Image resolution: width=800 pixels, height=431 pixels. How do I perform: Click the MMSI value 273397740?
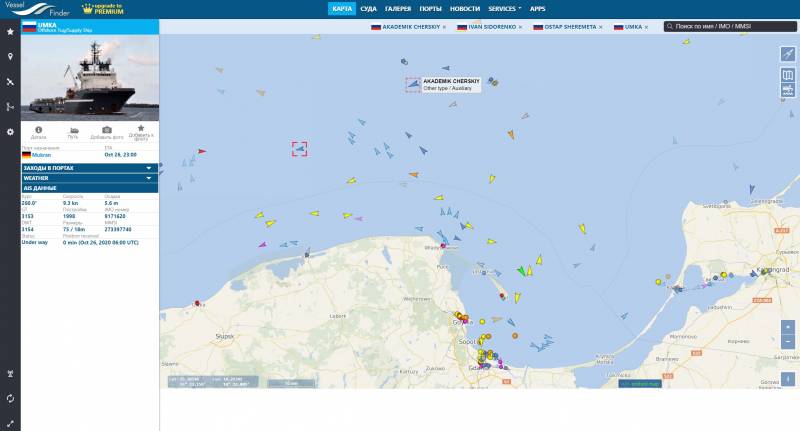click(x=118, y=230)
